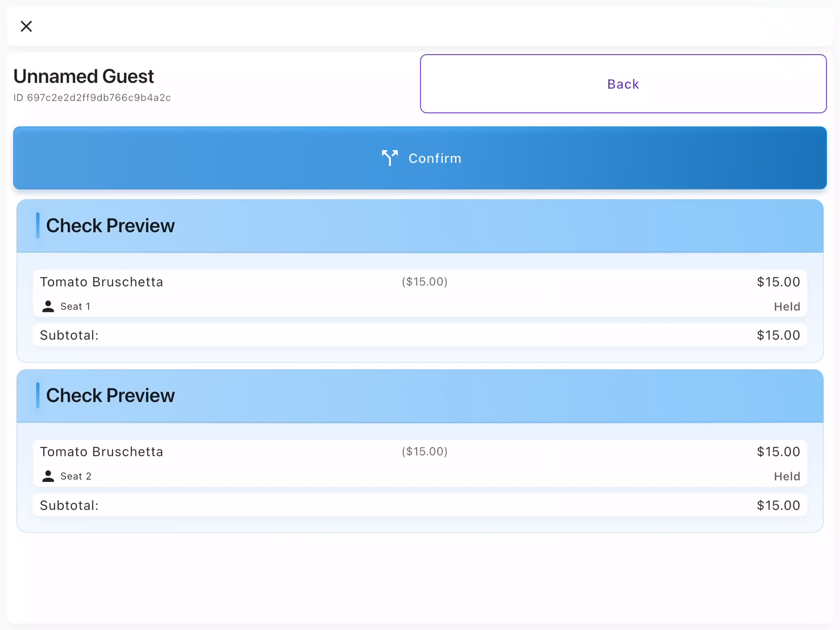The width and height of the screenshot is (840, 630).
Task: Click the Held status on Seat 2 item
Action: [786, 477]
